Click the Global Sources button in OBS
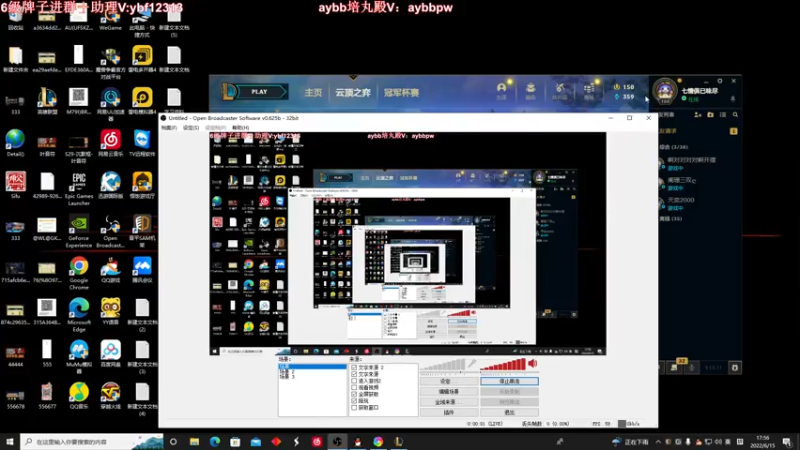Image resolution: width=800 pixels, height=450 pixels. [449, 402]
